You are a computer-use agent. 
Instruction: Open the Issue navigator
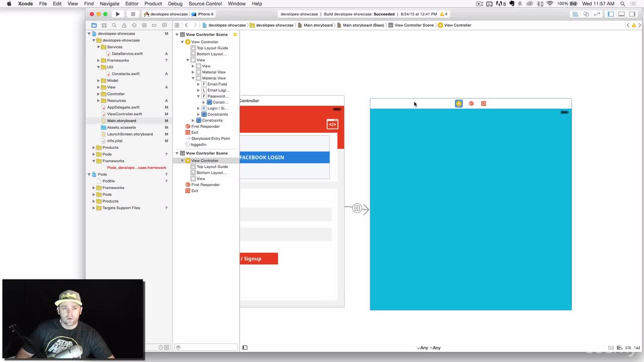coord(124,25)
